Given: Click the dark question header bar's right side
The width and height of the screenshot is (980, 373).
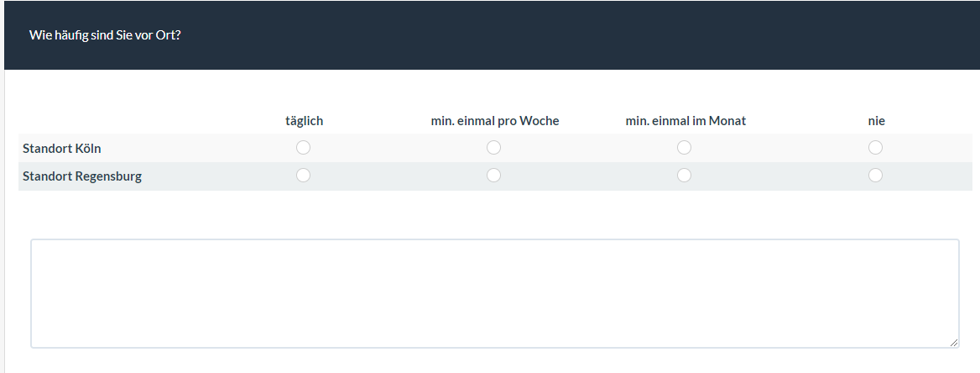Looking at the screenshot, I should (797, 35).
